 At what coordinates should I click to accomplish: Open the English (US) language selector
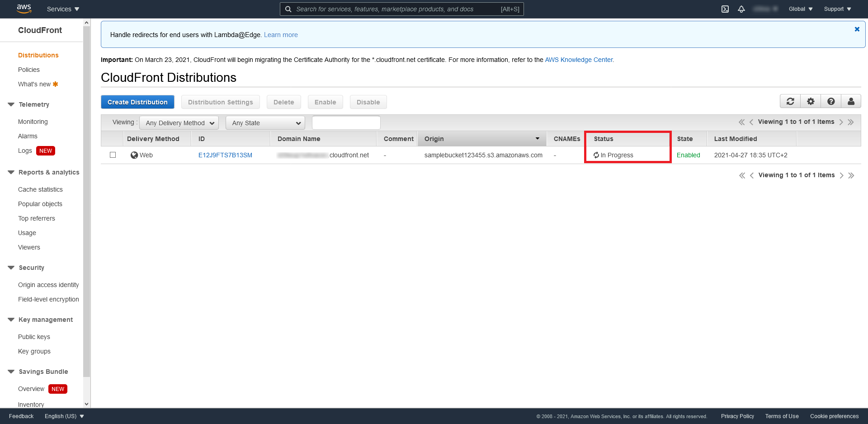point(64,416)
